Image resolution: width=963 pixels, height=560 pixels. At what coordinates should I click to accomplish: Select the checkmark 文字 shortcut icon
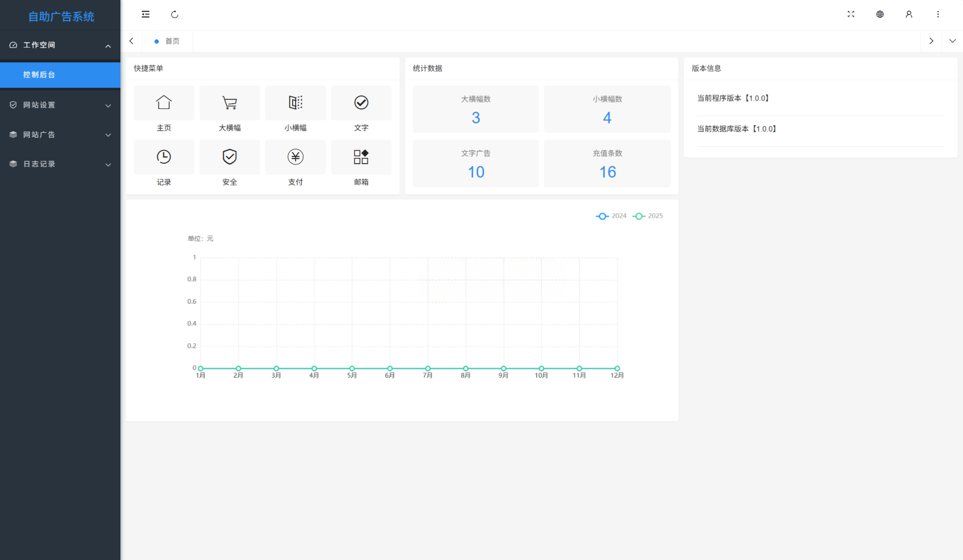[x=361, y=103]
